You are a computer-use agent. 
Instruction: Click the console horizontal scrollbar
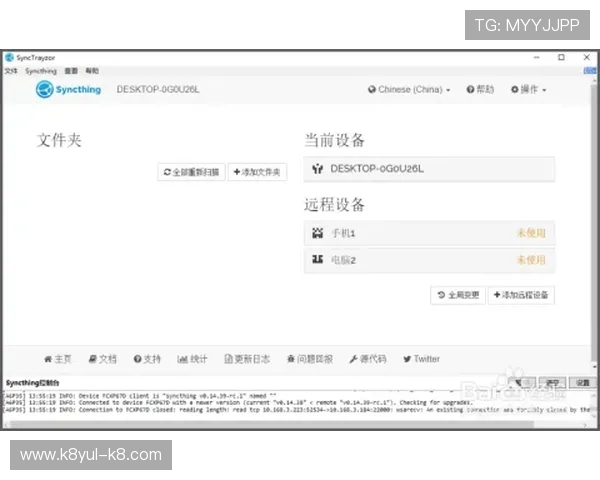[x=272, y=424]
